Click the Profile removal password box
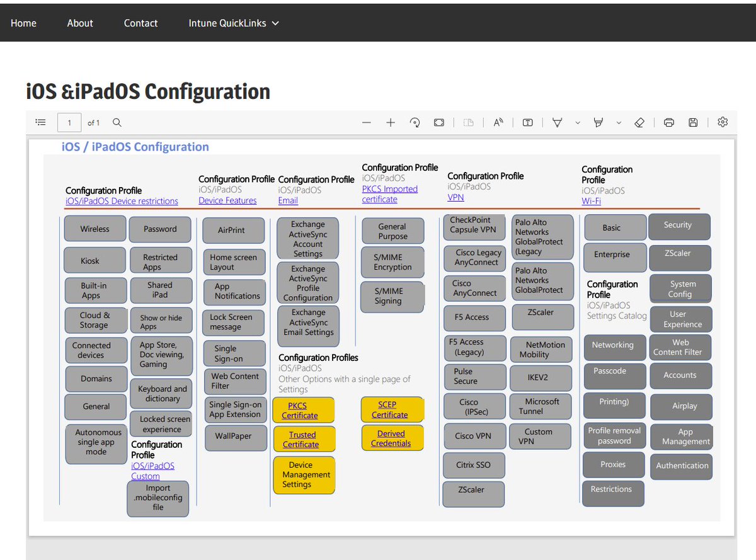Image resolution: width=756 pixels, height=560 pixels. tap(614, 436)
